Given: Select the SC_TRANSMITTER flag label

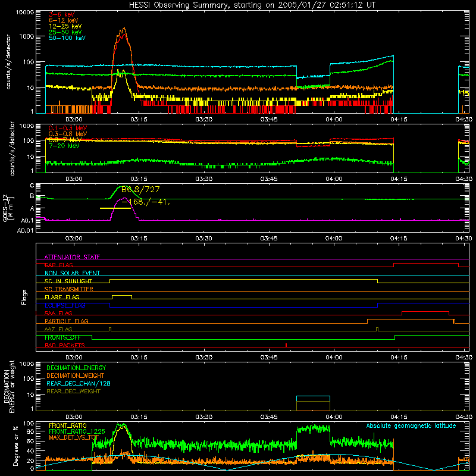Looking at the screenshot, I should pyautogui.click(x=69, y=289).
